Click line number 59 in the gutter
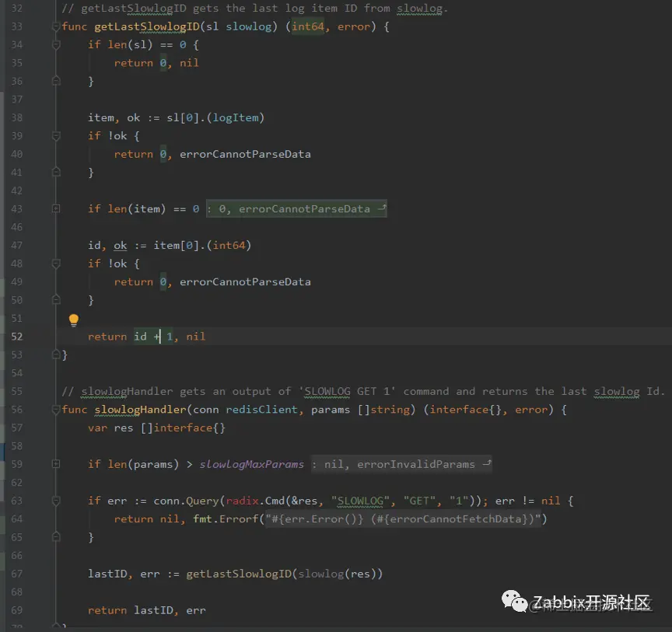This screenshot has width=672, height=632. click(16, 464)
